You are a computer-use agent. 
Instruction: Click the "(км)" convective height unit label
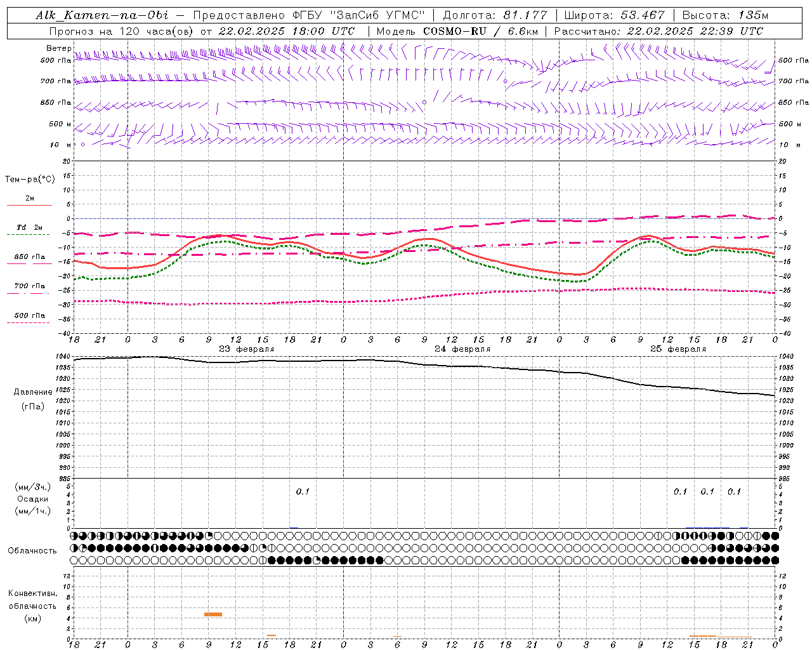coord(32,618)
